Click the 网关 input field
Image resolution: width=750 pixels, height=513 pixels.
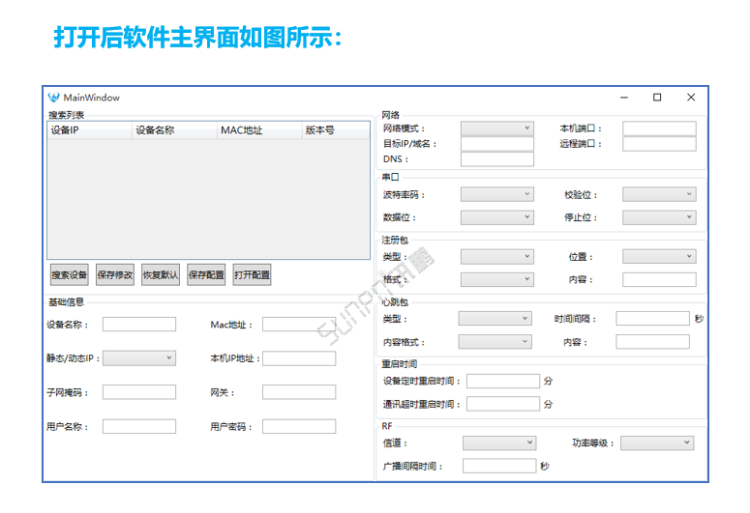(299, 393)
